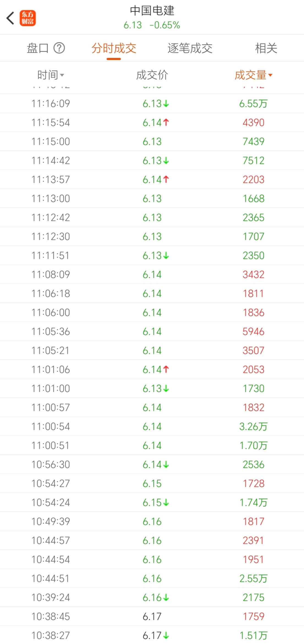
Task: Select the 11:00:54 trade row with 3.26万
Action: click(x=152, y=426)
